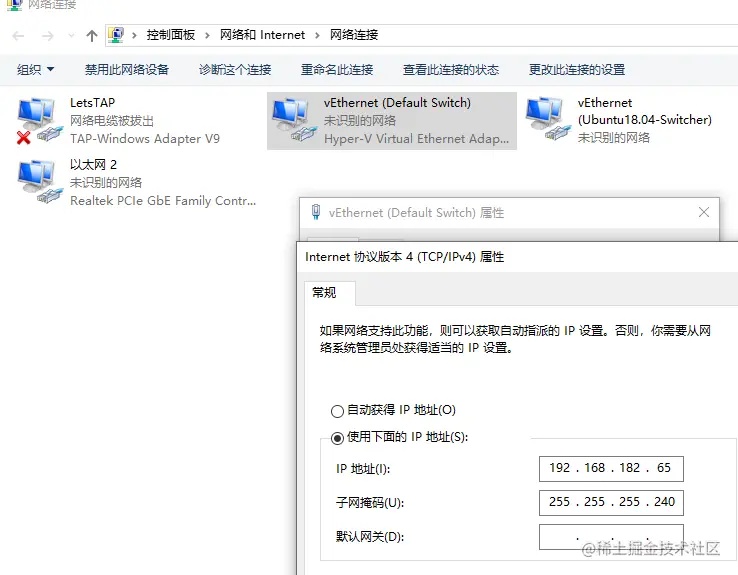Expand the chevron after 网络和 Internet

pos(317,35)
